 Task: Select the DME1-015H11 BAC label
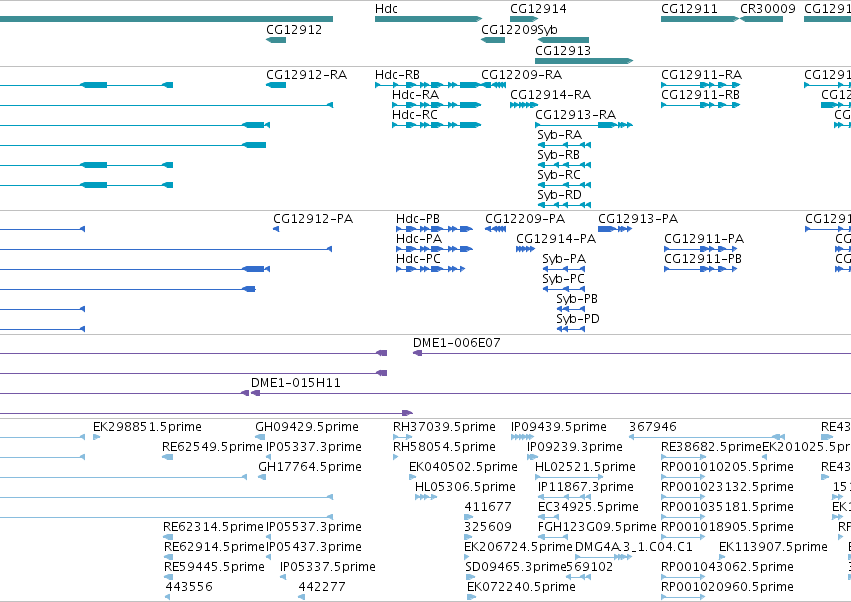[296, 383]
